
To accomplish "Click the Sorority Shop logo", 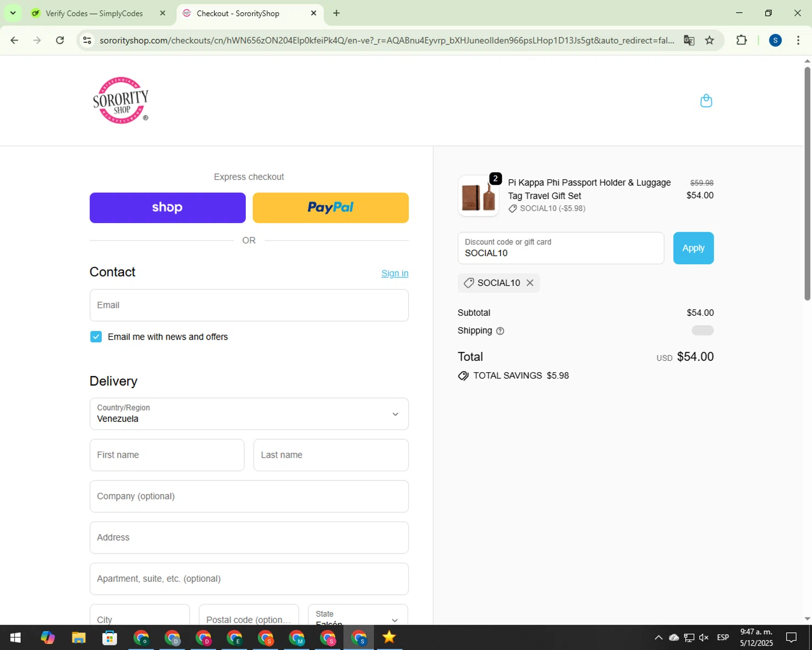I will [120, 100].
